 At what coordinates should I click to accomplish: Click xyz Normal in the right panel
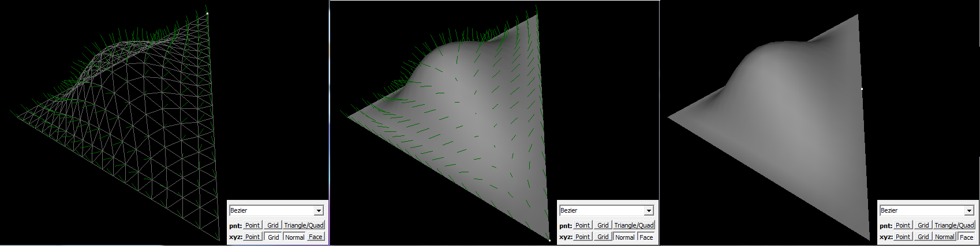pyautogui.click(x=944, y=237)
